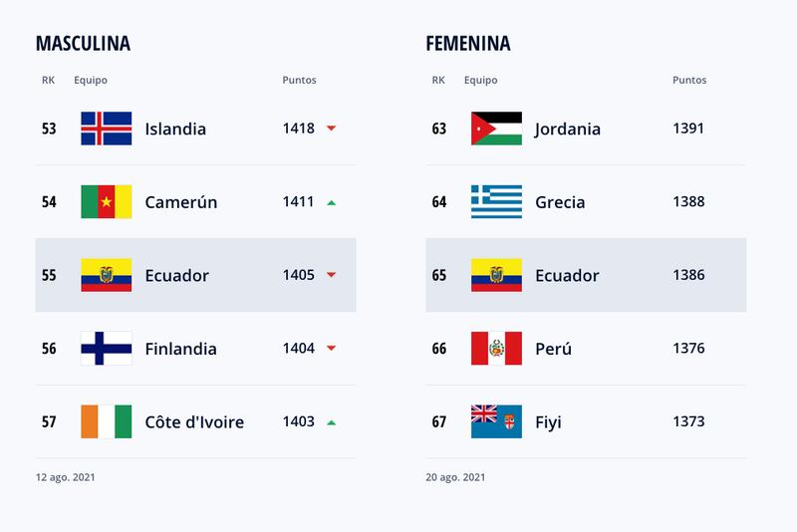The height and width of the screenshot is (532, 797).
Task: Open the Islandia team link
Action: tap(175, 130)
